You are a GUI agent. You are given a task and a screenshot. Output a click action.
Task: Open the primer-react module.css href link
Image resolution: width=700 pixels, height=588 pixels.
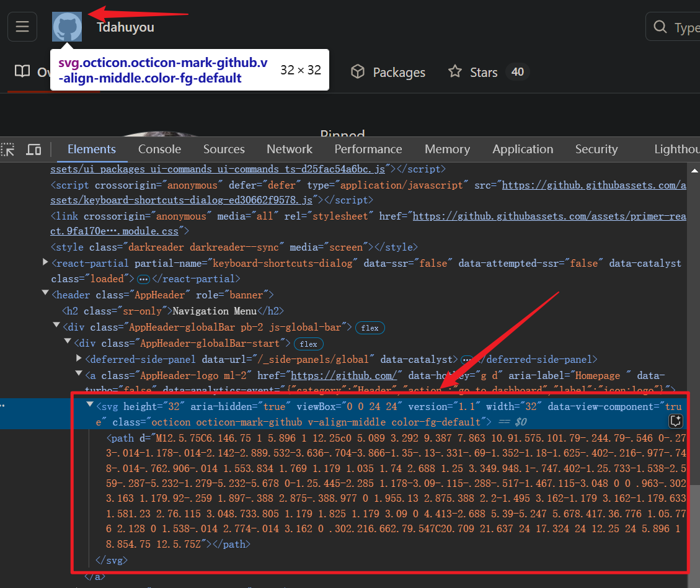coord(368,223)
